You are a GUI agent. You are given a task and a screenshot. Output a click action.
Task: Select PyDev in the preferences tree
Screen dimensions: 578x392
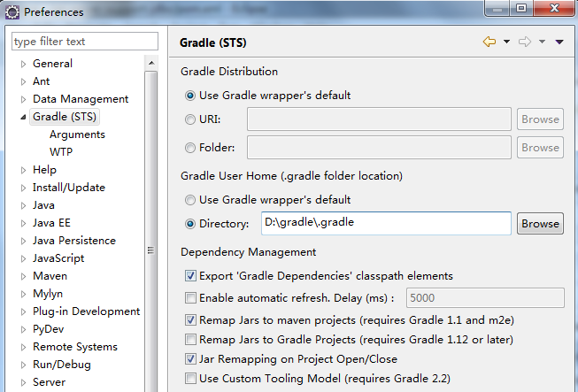pyautogui.click(x=49, y=329)
